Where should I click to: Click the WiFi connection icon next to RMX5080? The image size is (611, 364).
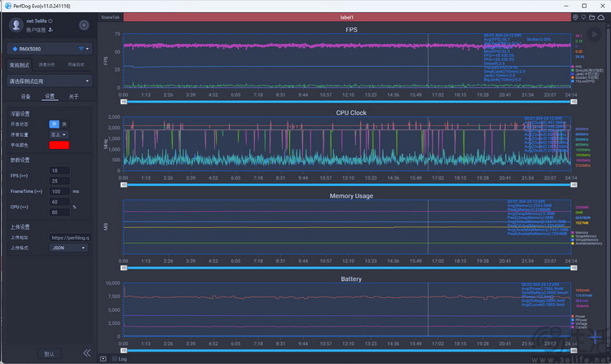point(81,49)
